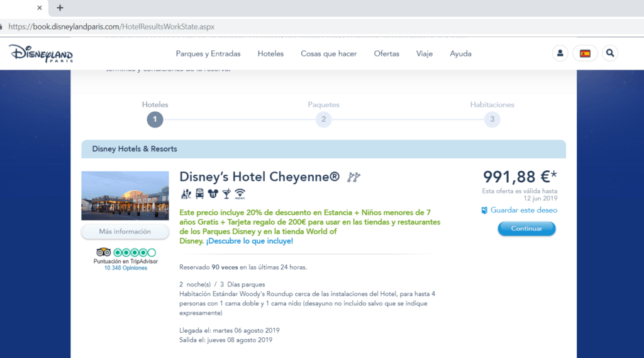
Task: Click the TripAdvisor owl logo
Action: click(x=104, y=252)
